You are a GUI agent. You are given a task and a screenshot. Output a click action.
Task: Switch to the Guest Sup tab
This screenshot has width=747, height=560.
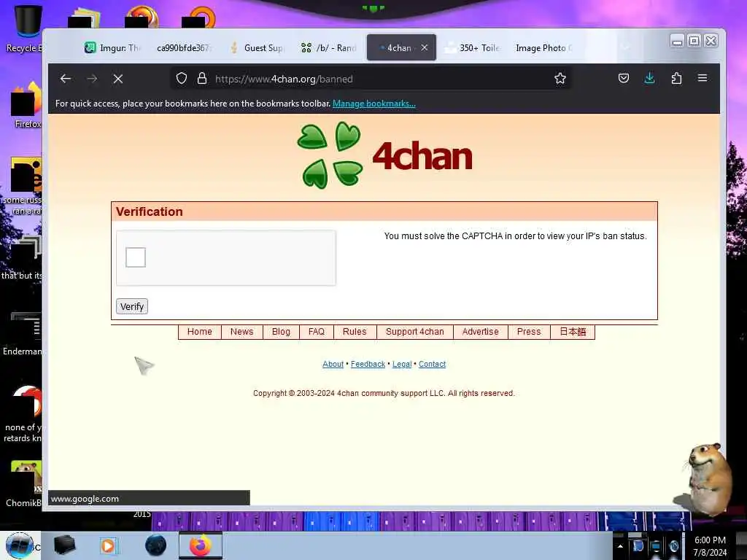point(258,47)
